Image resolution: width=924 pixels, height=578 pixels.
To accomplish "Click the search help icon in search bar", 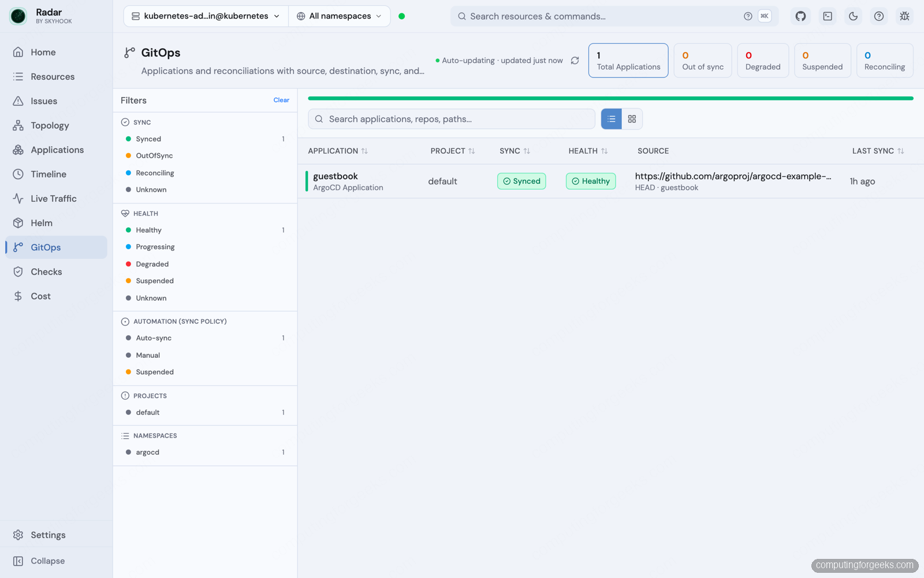I will pyautogui.click(x=748, y=16).
